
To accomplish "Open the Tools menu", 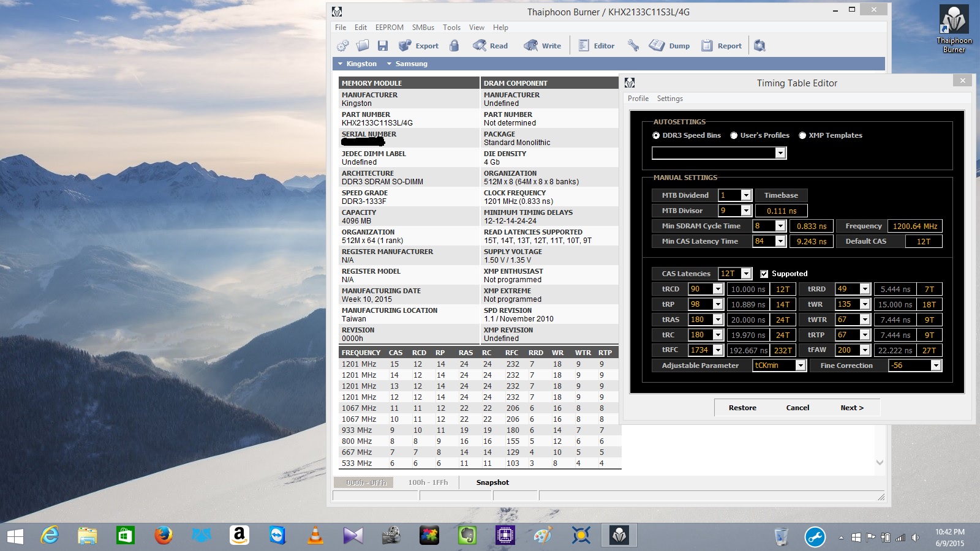I will (x=451, y=28).
